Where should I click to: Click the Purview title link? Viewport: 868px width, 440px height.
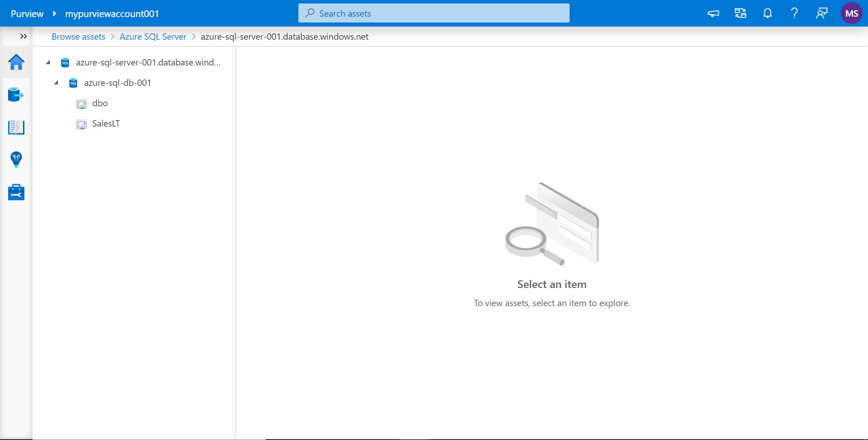(x=27, y=13)
